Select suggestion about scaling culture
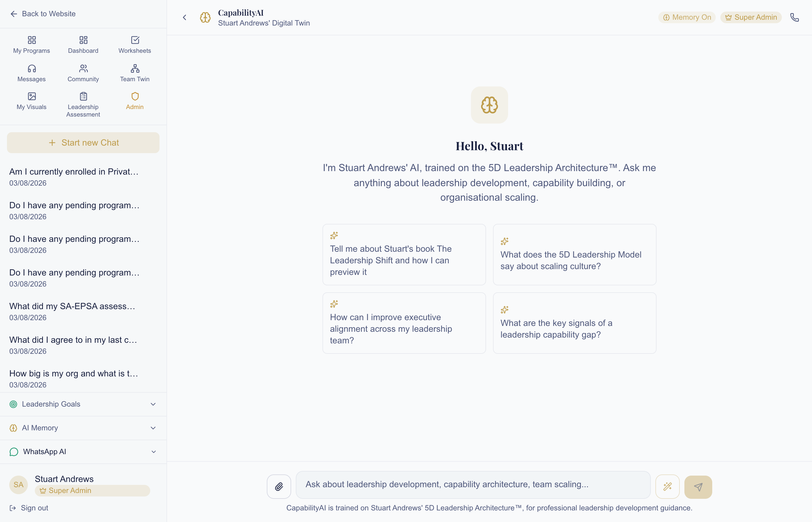The image size is (812, 522). [574, 255]
